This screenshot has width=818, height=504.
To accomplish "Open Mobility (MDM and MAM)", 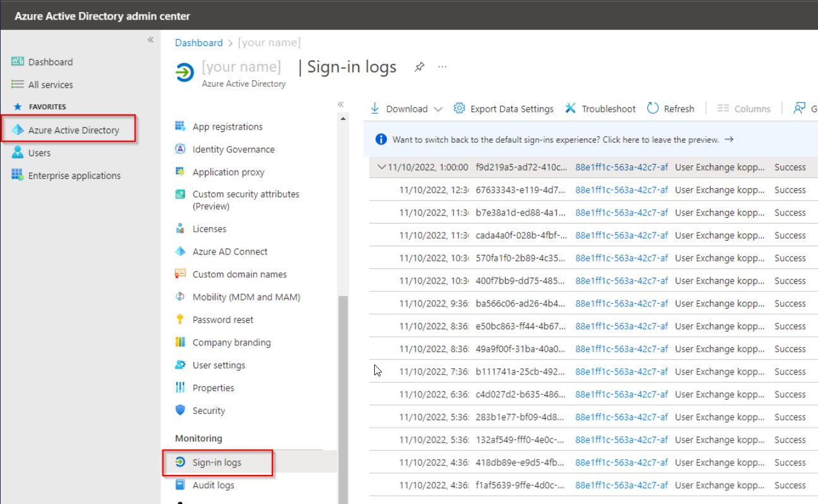I will (247, 297).
